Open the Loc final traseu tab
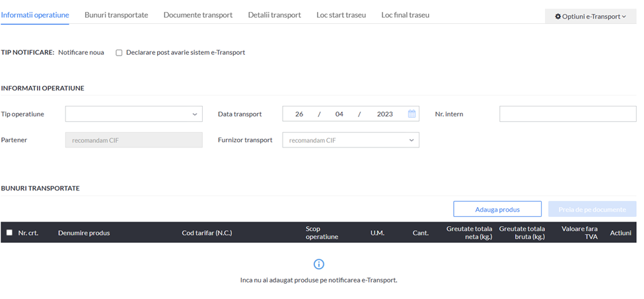644x299 pixels. pos(406,15)
